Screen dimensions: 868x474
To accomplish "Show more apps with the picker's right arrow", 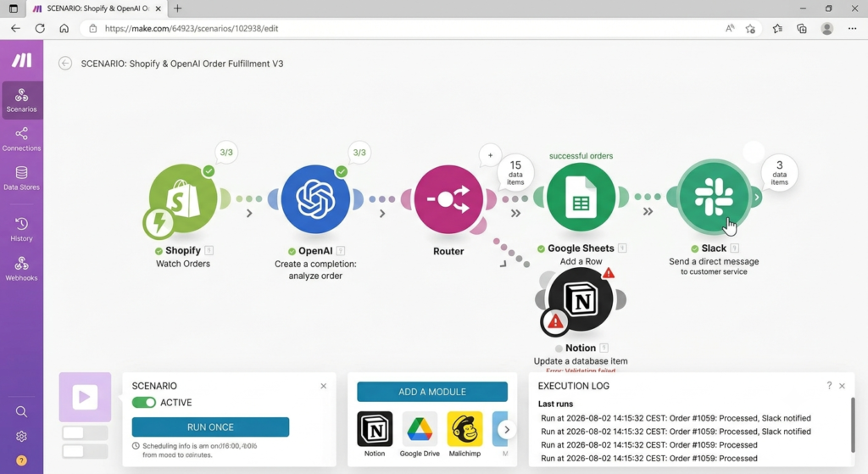I will [507, 429].
